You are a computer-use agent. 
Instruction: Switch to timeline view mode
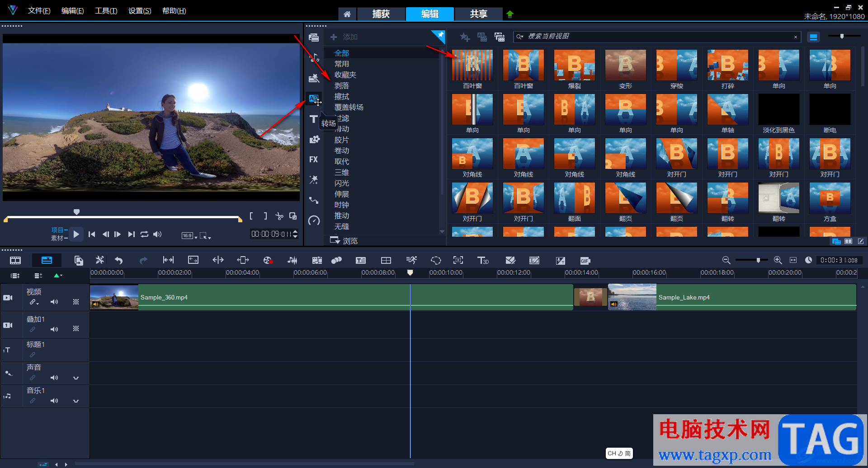47,260
